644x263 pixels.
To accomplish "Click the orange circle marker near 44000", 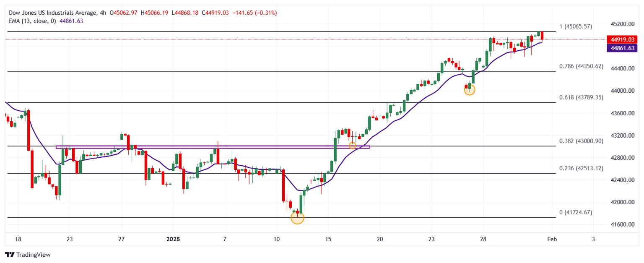I will [x=470, y=89].
